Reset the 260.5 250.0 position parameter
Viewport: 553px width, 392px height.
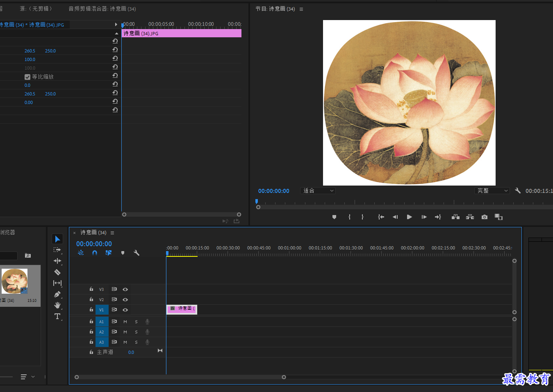[115, 50]
